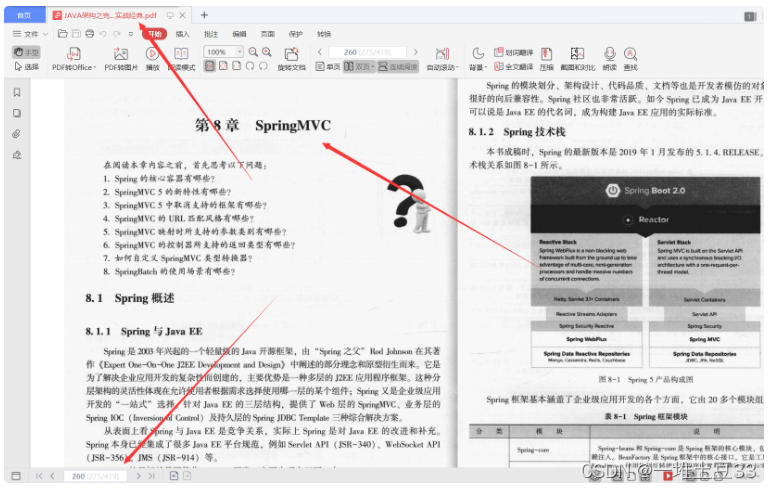
Task: Go to previous page in ribbon
Action: tap(320, 52)
